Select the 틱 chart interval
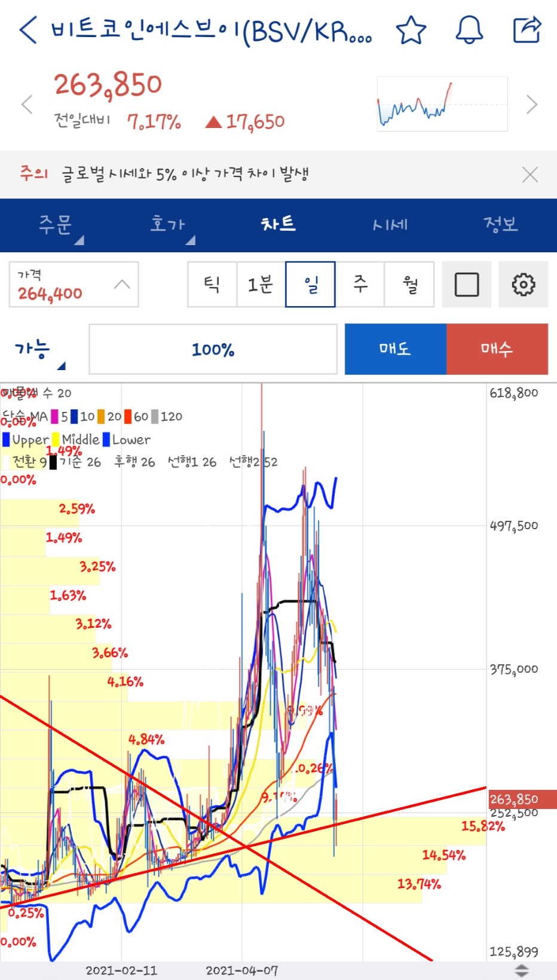This screenshot has height=980, width=557. (x=212, y=285)
